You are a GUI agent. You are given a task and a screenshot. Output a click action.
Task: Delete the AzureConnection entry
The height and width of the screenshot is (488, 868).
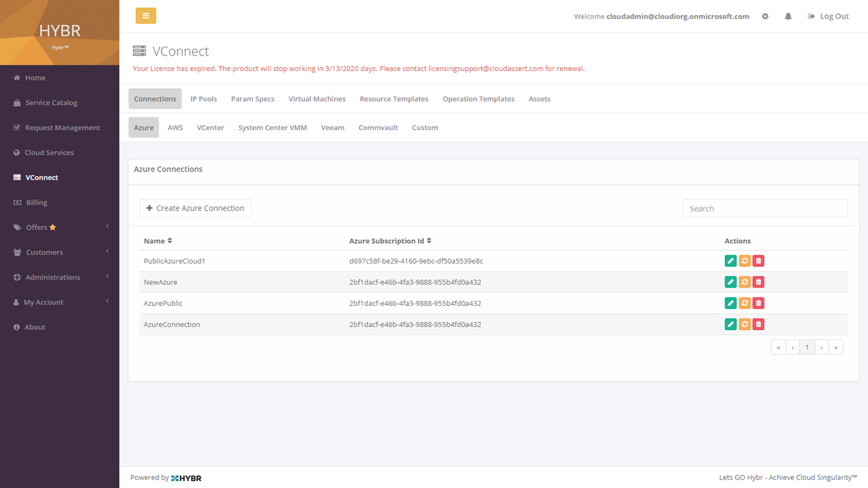[759, 325]
